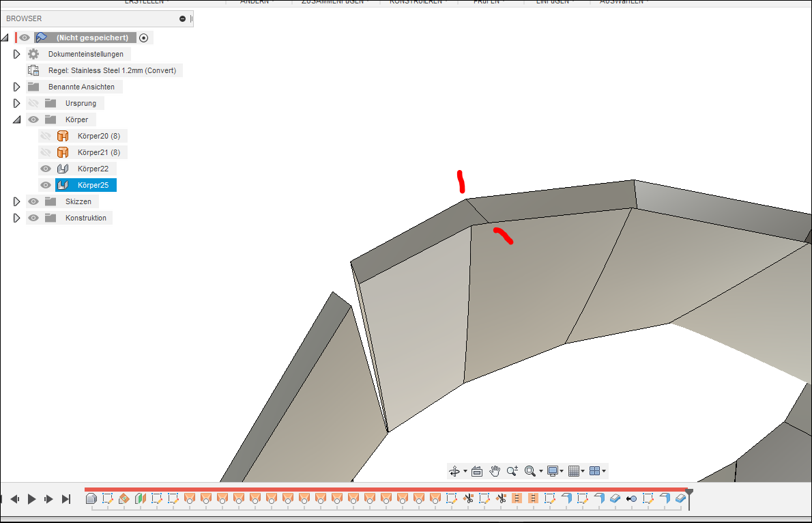The width and height of the screenshot is (812, 523).
Task: Open the Display Settings icon
Action: tap(551, 470)
